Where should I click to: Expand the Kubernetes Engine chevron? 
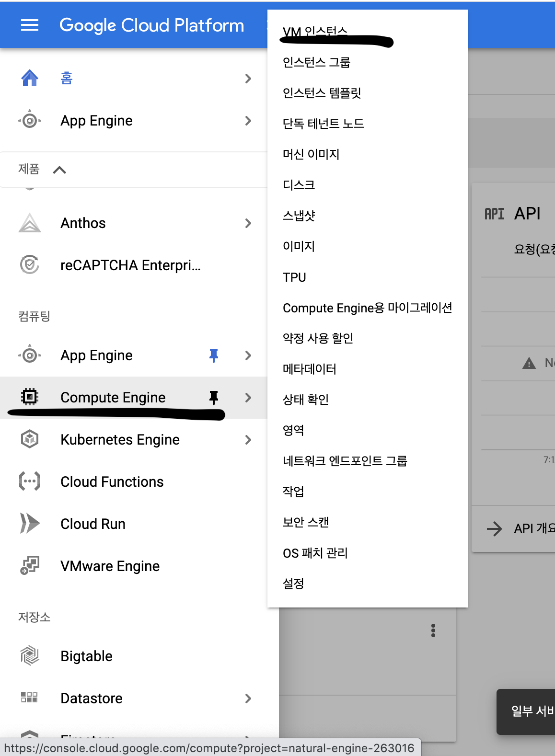[x=248, y=440]
